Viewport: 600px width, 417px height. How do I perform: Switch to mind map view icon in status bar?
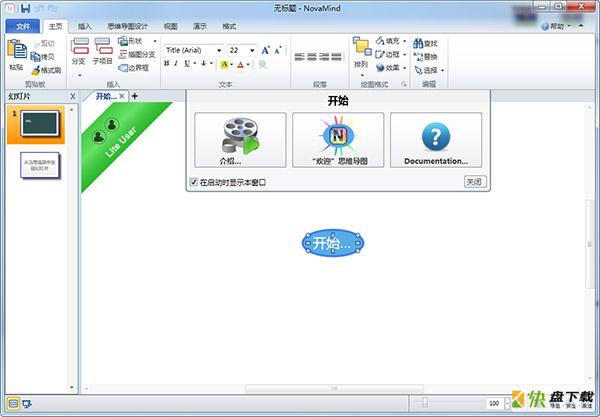(x=13, y=404)
